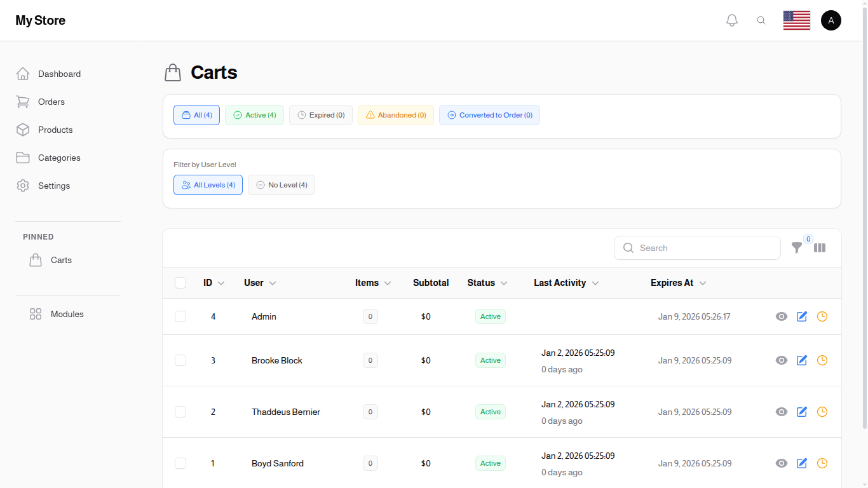Image resolution: width=868 pixels, height=488 pixels.
Task: Tick the select-all checkbox in table header
Action: pos(180,283)
